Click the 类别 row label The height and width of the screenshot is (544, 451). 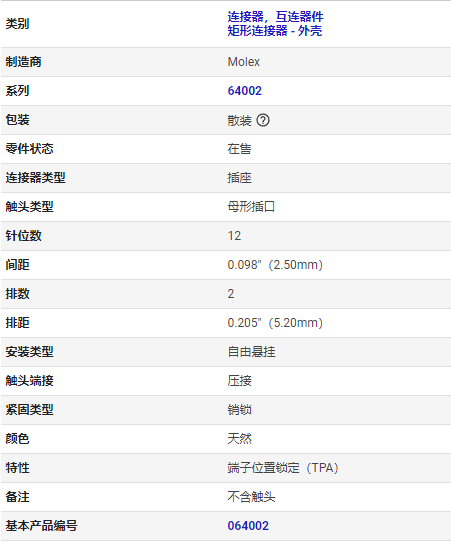click(17, 24)
